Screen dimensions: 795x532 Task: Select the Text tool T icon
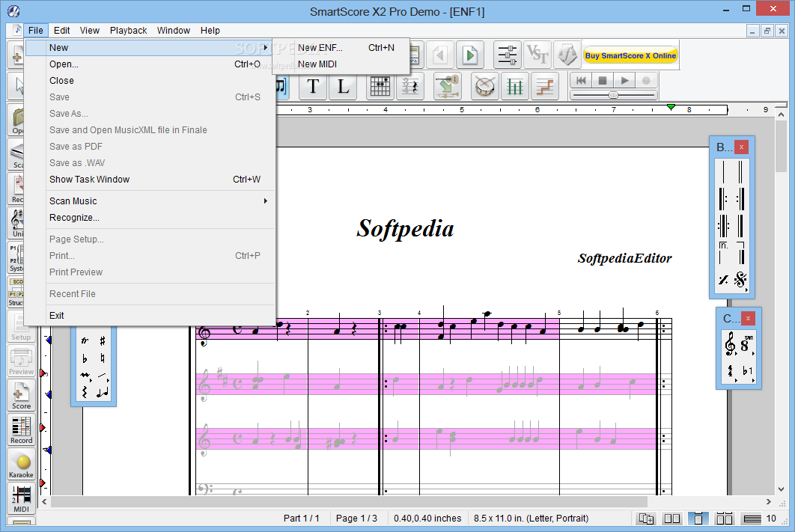[x=313, y=87]
